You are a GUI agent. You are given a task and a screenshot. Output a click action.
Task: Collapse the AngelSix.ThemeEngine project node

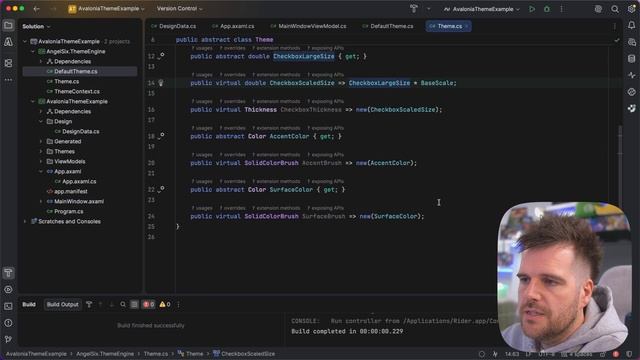coord(33,51)
